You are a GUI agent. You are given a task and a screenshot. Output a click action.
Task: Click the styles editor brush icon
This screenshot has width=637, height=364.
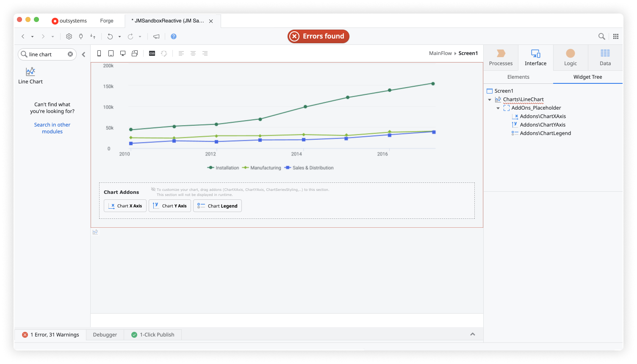(164, 53)
